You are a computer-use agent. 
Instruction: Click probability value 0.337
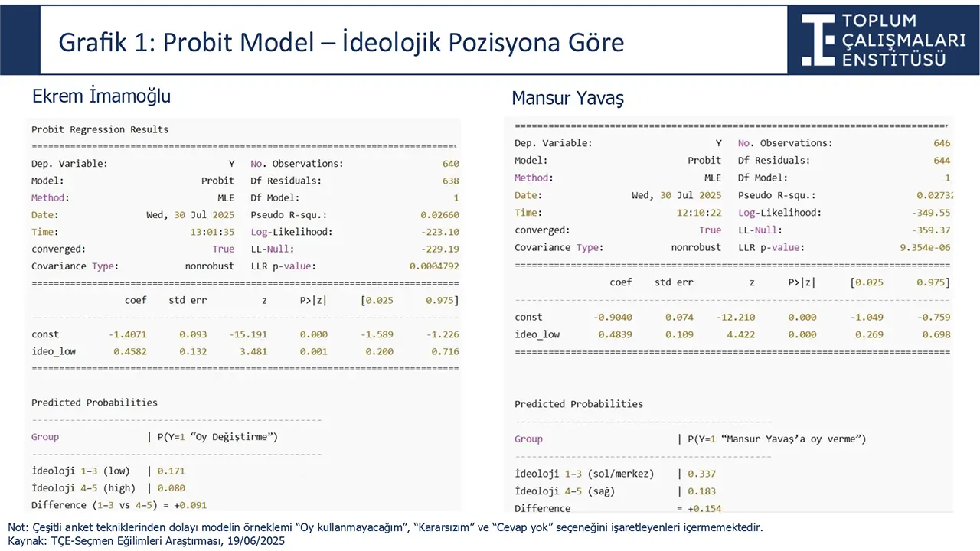click(702, 474)
